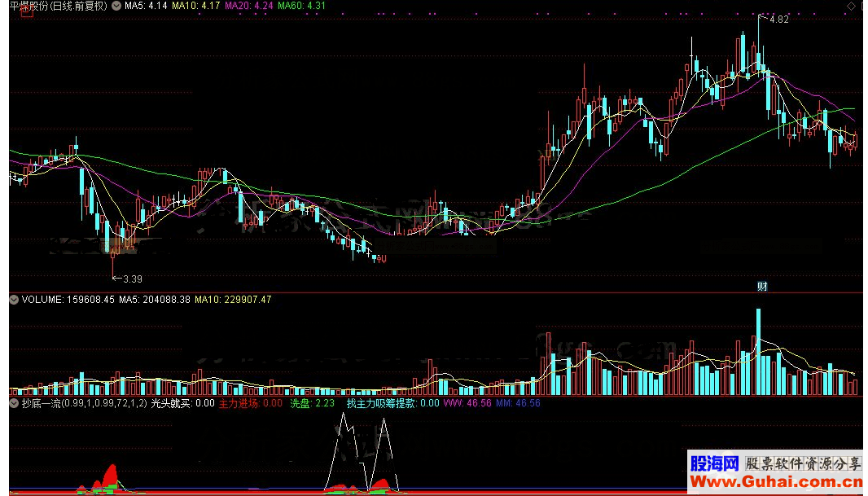Click the 4.82 high price label
Viewport: 868px width, 496px height.
779,20
